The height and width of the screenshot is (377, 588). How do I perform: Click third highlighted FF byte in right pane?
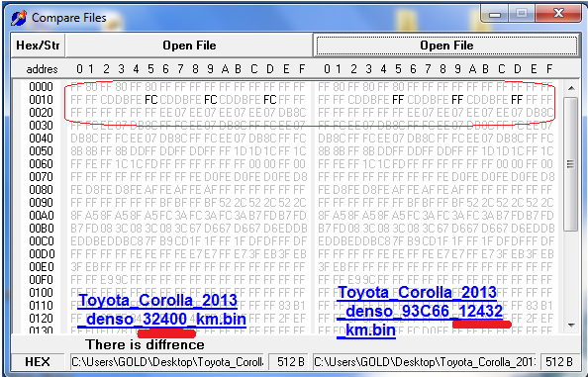click(x=517, y=100)
